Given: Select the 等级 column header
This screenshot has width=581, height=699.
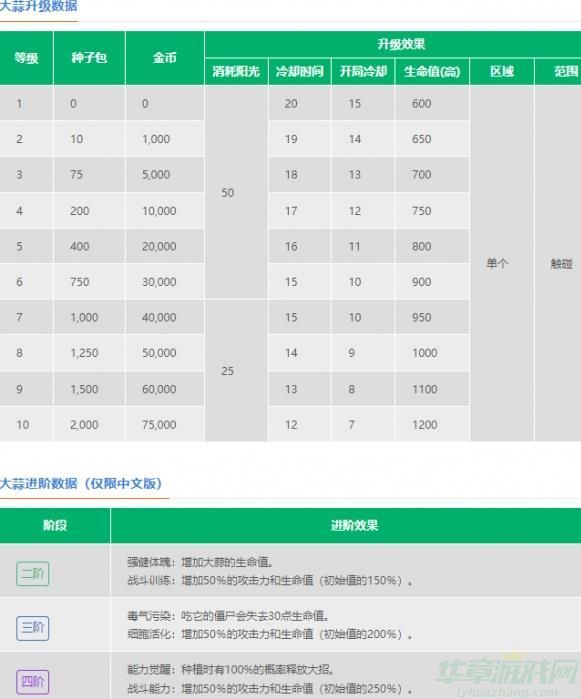Looking at the screenshot, I should pos(26,58).
